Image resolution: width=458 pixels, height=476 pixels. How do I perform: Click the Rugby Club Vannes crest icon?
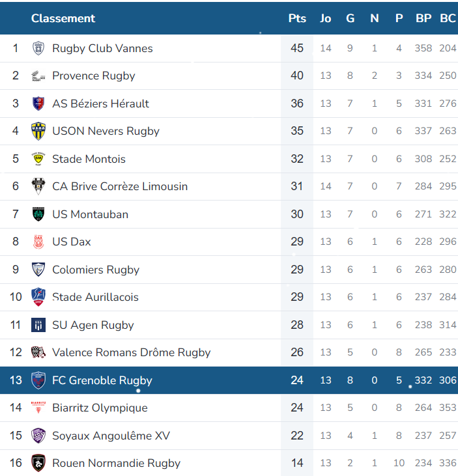[38, 48]
